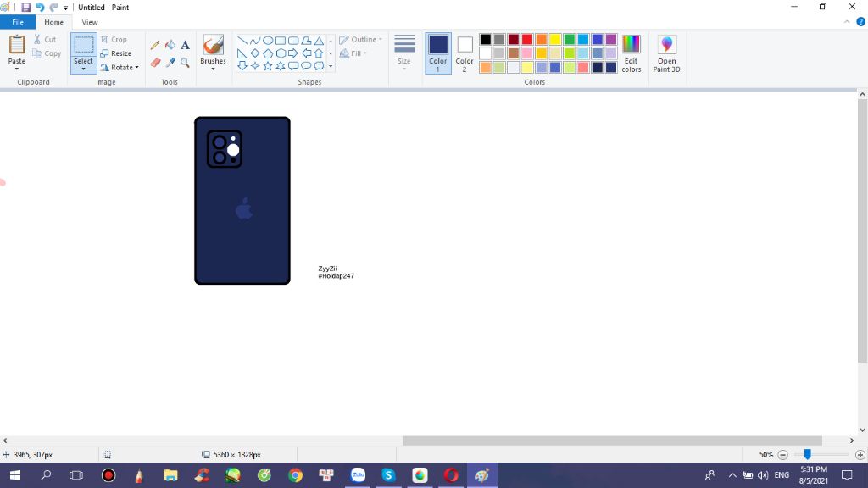Select the Magnifier tool
The width and height of the screenshot is (868, 488).
185,63
